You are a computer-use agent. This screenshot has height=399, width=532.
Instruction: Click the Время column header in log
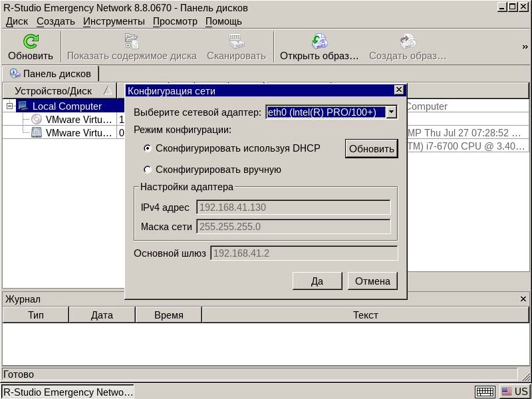(x=169, y=315)
